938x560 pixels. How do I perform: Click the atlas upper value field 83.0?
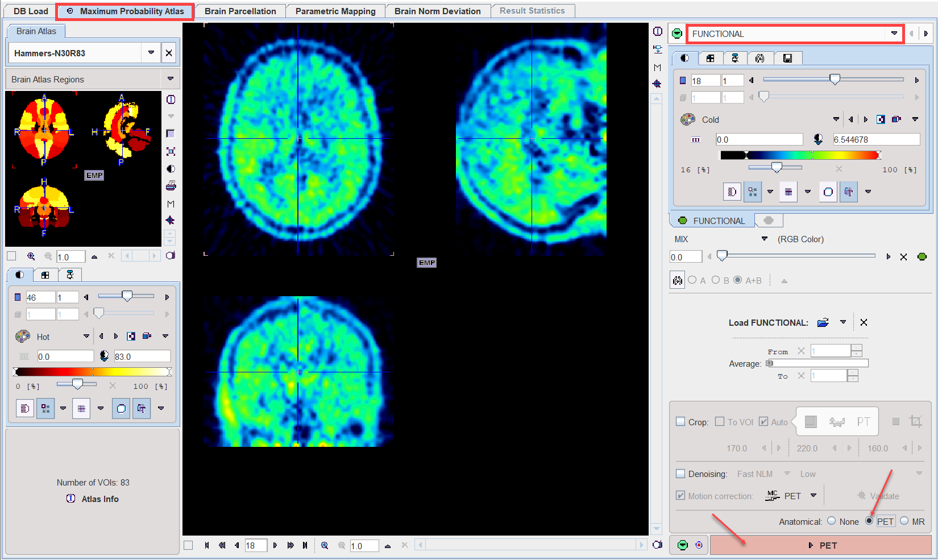(x=142, y=356)
